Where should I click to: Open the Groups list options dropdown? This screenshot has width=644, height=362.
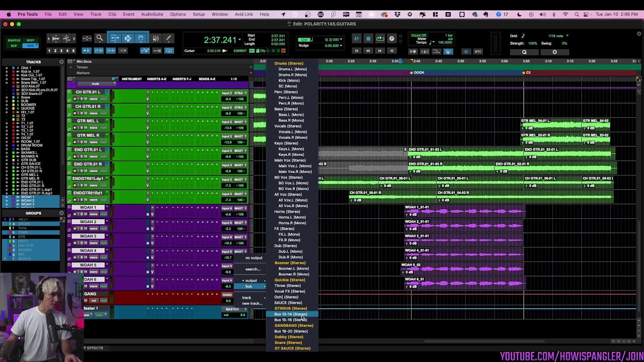pyautogui.click(x=62, y=213)
